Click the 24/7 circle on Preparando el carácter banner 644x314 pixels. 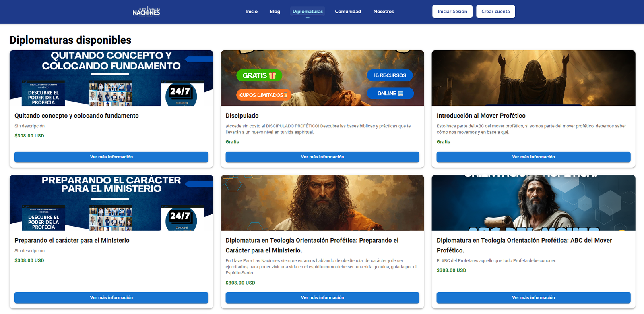coord(181,218)
